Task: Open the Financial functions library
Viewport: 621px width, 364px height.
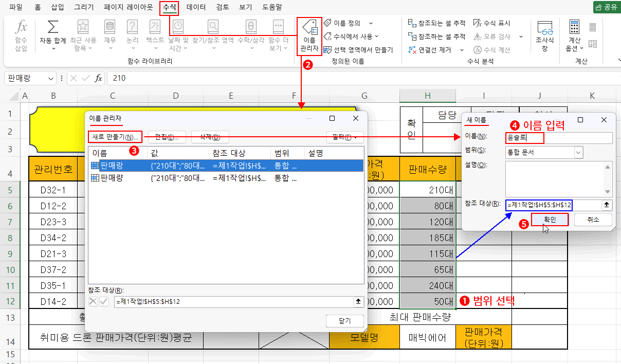Action: click(x=109, y=35)
